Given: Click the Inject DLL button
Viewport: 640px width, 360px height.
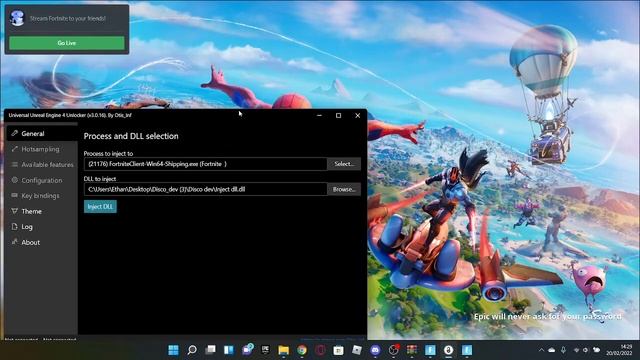Looking at the screenshot, I should (100, 207).
